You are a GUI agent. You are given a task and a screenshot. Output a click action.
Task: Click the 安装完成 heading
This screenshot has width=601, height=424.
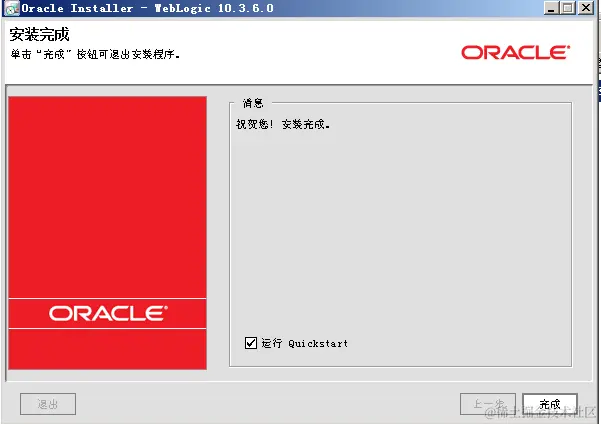[39, 35]
